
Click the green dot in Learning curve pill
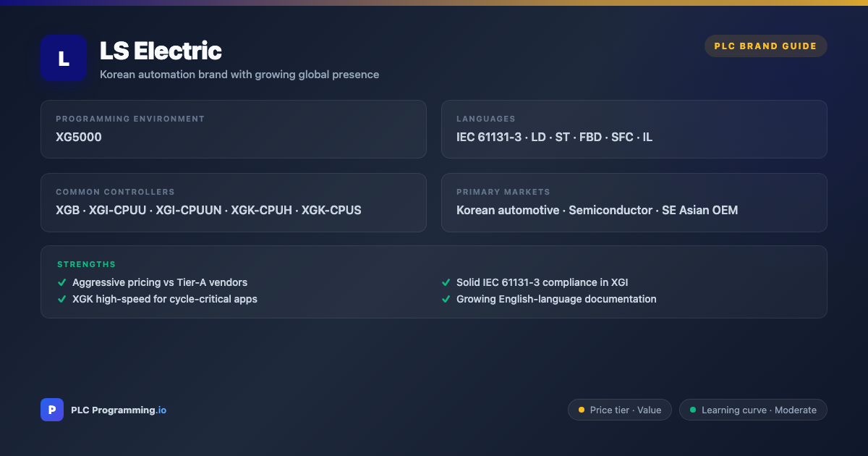693,410
